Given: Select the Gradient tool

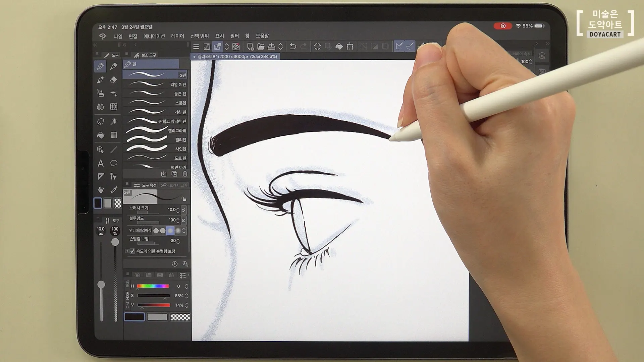Looking at the screenshot, I should coord(114,135).
